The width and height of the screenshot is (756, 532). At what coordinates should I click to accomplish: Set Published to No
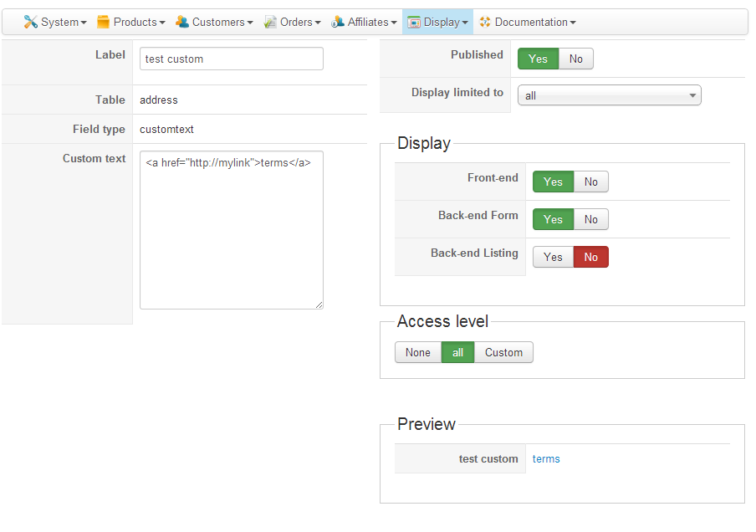pos(575,59)
